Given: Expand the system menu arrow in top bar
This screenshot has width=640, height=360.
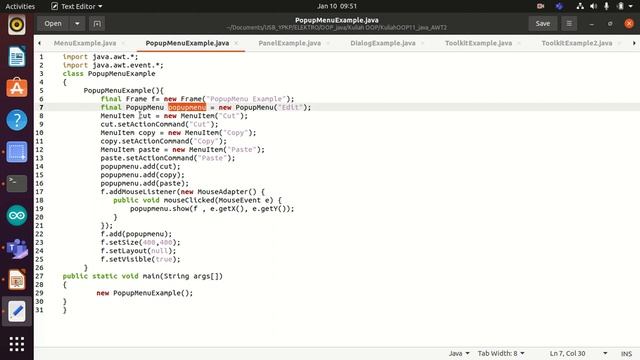Looking at the screenshot, I should point(631,6).
